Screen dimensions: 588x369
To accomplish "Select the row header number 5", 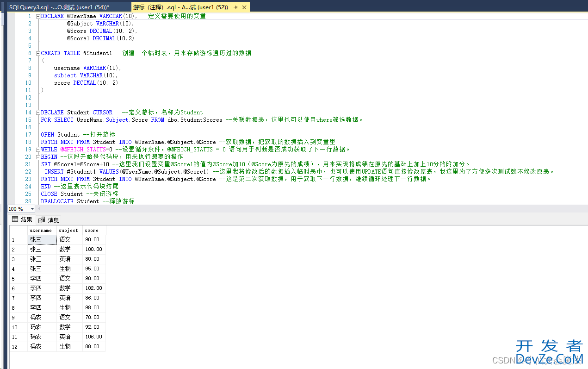I will click(x=19, y=278).
